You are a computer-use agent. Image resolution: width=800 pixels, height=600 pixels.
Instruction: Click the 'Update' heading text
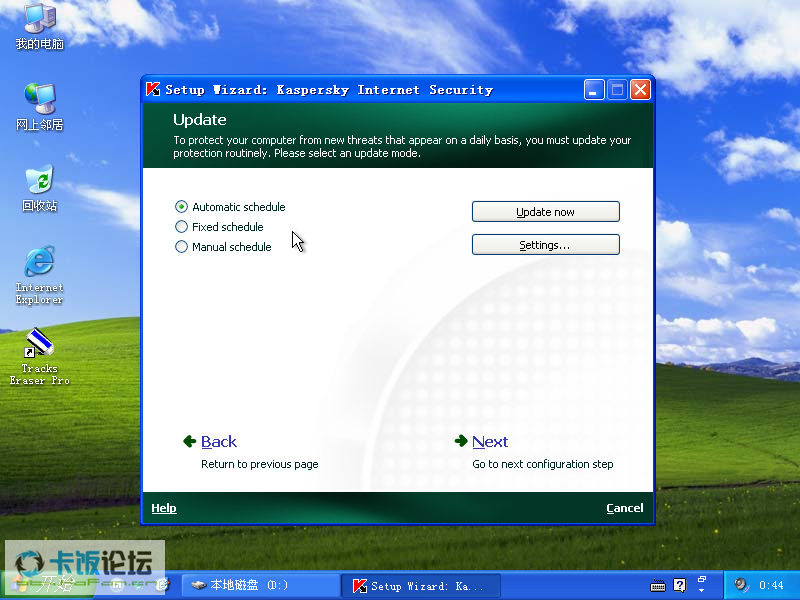pyautogui.click(x=199, y=120)
